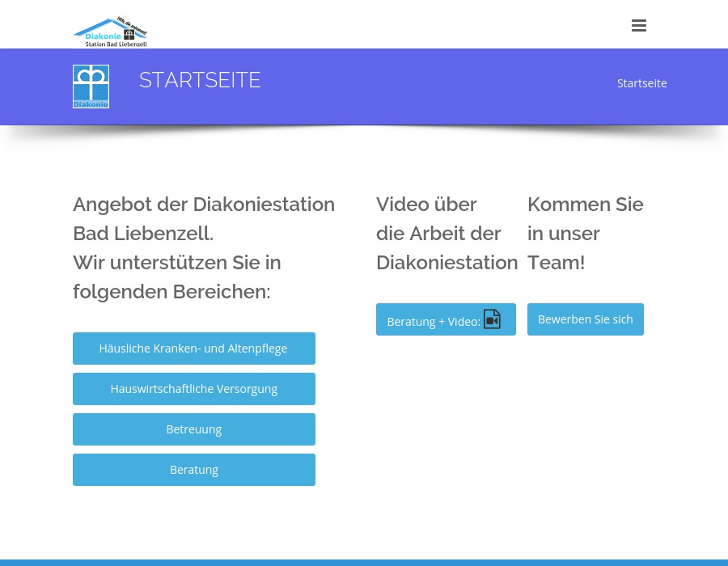
Task: Open Hauswirtschaftliche Versorgung information
Action: (x=193, y=388)
